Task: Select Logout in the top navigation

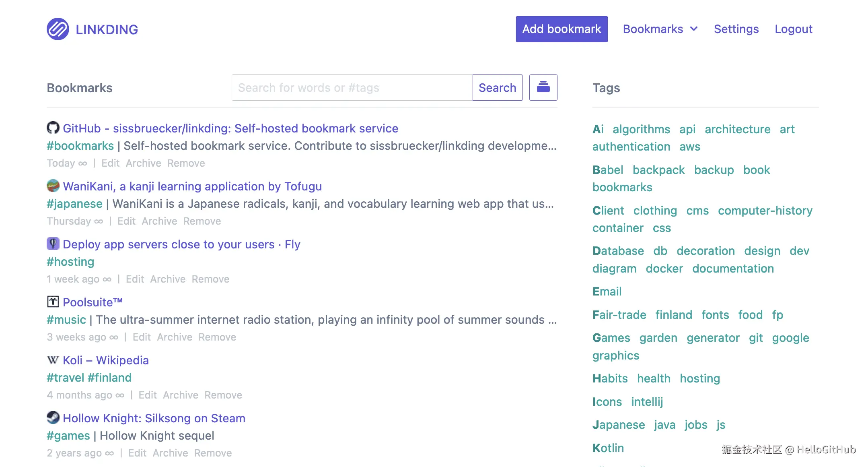Action: (x=793, y=29)
